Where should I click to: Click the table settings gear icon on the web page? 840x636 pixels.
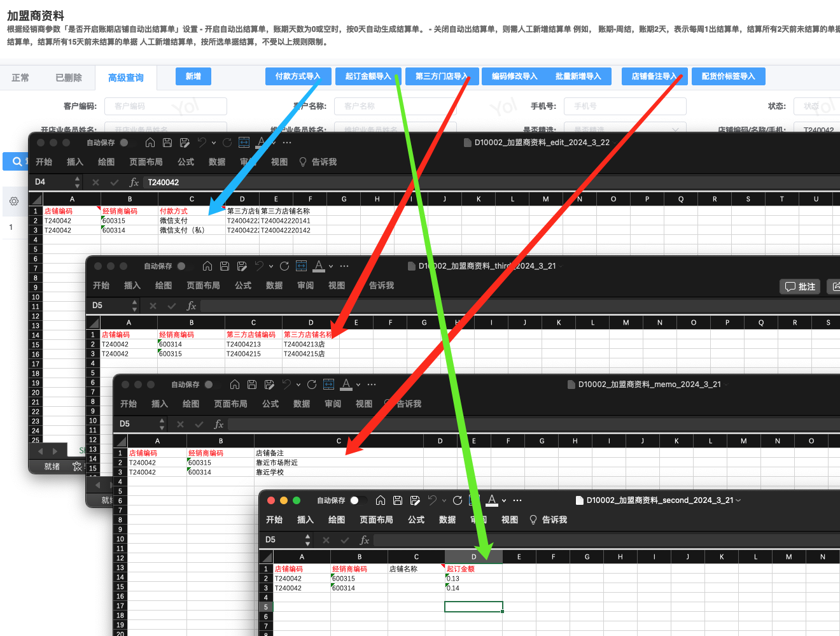(x=14, y=201)
